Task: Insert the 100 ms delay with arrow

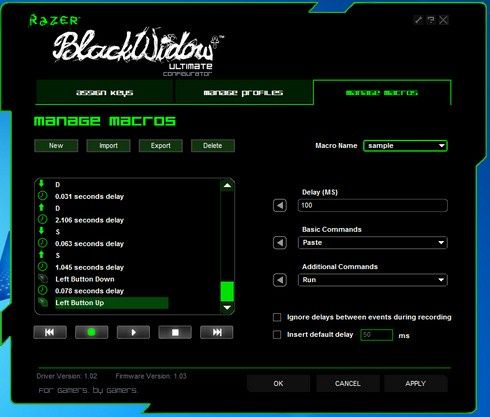Action: [x=280, y=205]
